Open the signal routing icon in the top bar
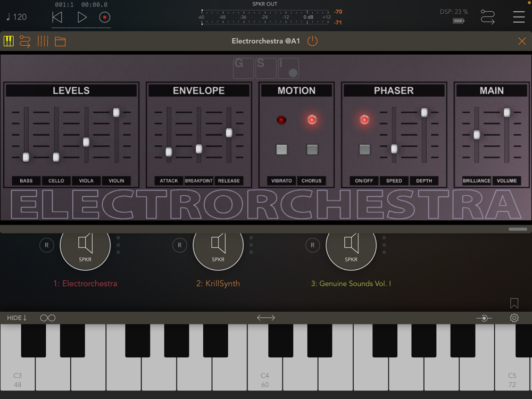Image resolution: width=532 pixels, height=399 pixels. pyautogui.click(x=487, y=17)
